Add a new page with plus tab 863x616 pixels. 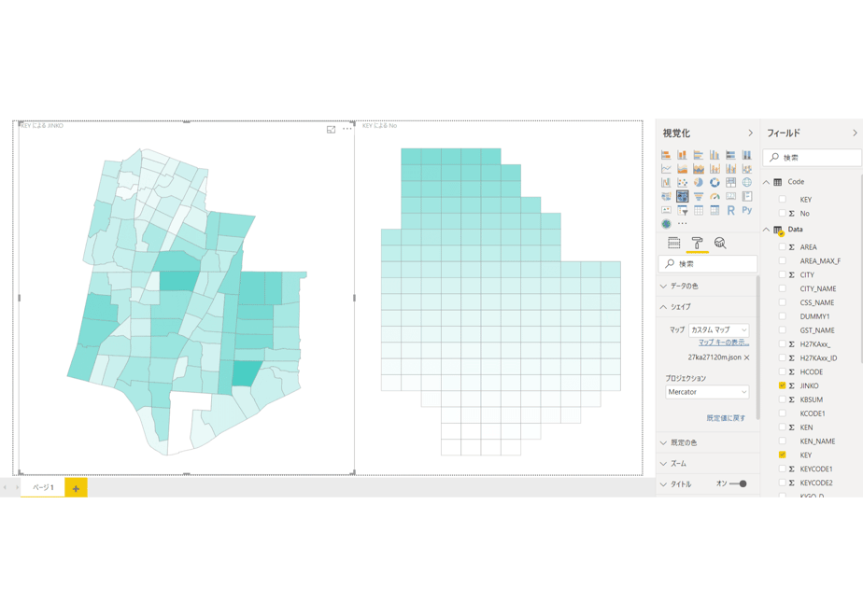point(76,488)
